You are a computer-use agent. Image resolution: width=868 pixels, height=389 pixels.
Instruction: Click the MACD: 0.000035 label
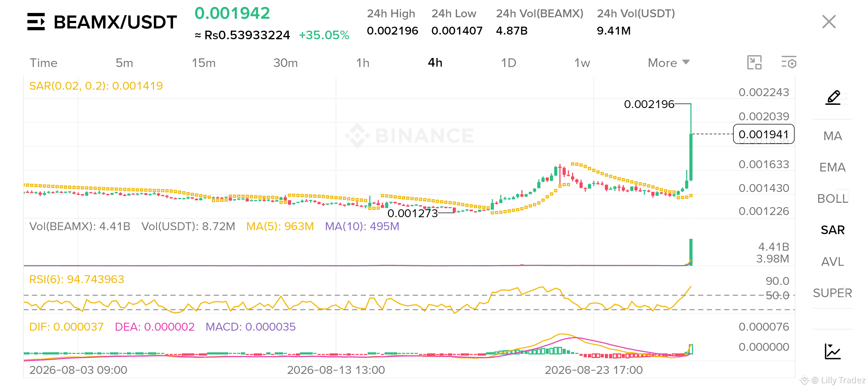(x=251, y=327)
